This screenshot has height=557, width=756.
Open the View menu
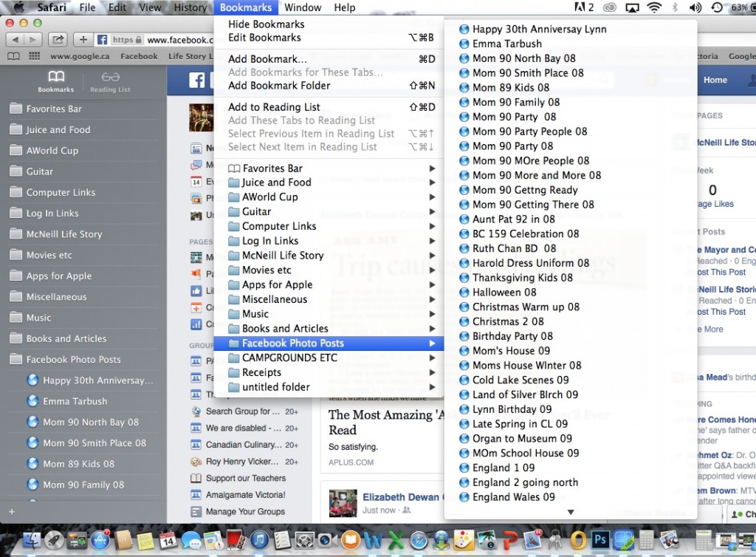coord(150,7)
